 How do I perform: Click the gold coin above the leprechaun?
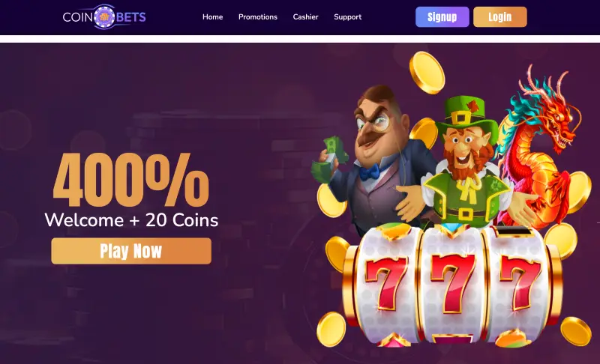[x=427, y=73]
